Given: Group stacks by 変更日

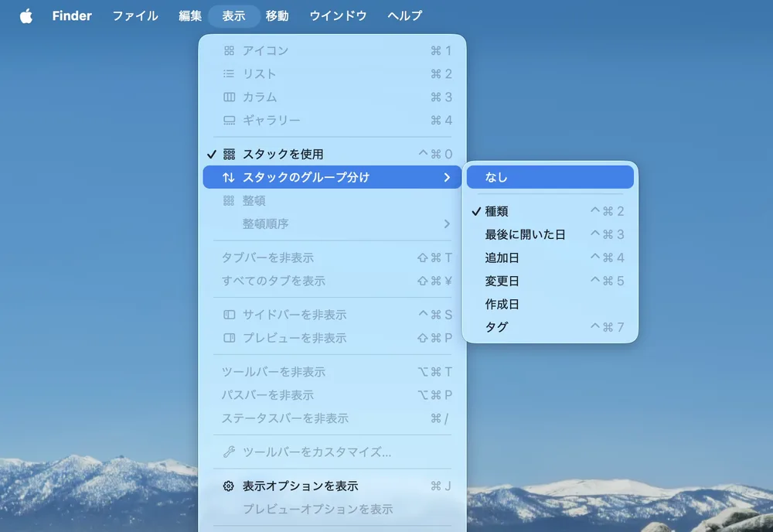Looking at the screenshot, I should pyautogui.click(x=550, y=281).
